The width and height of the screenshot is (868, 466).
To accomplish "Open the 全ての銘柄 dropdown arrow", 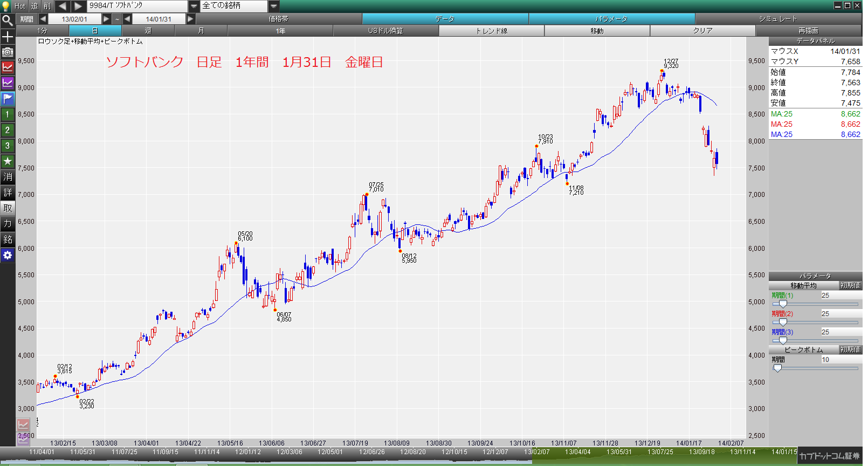I will click(x=274, y=6).
